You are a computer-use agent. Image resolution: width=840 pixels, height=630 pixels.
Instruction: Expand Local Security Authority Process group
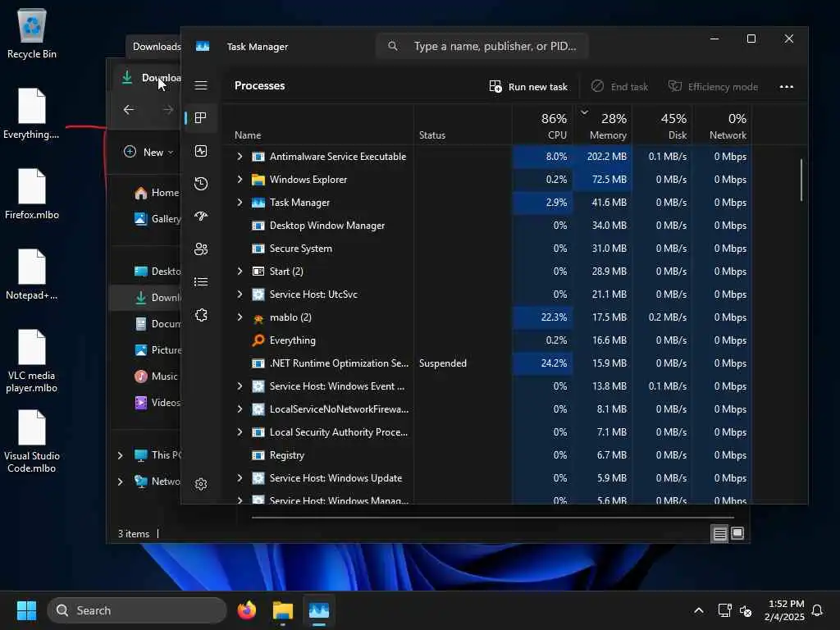[240, 432]
